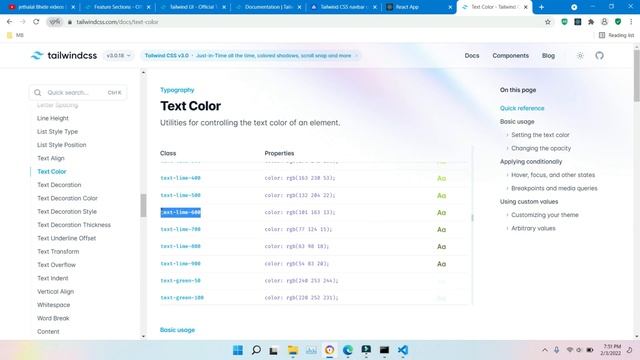640x360 pixels.
Task: Open a new tab with plus button
Action: point(541,7)
